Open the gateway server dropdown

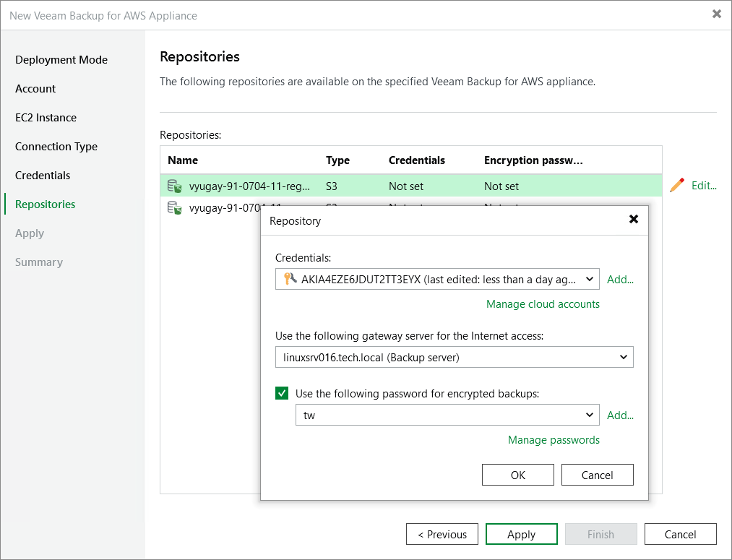tap(624, 357)
